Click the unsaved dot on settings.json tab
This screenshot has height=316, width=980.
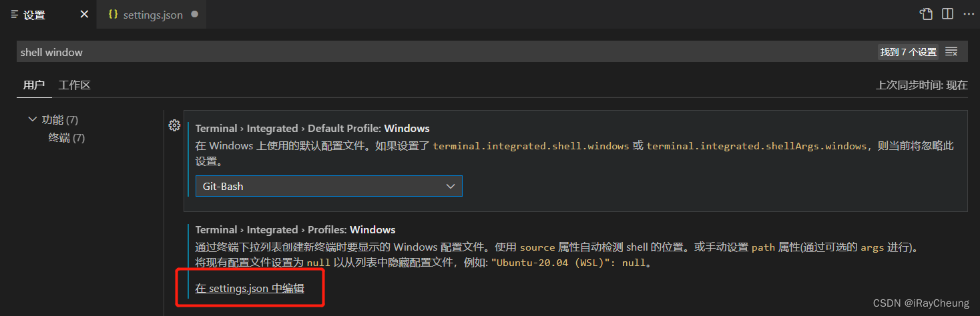(194, 14)
